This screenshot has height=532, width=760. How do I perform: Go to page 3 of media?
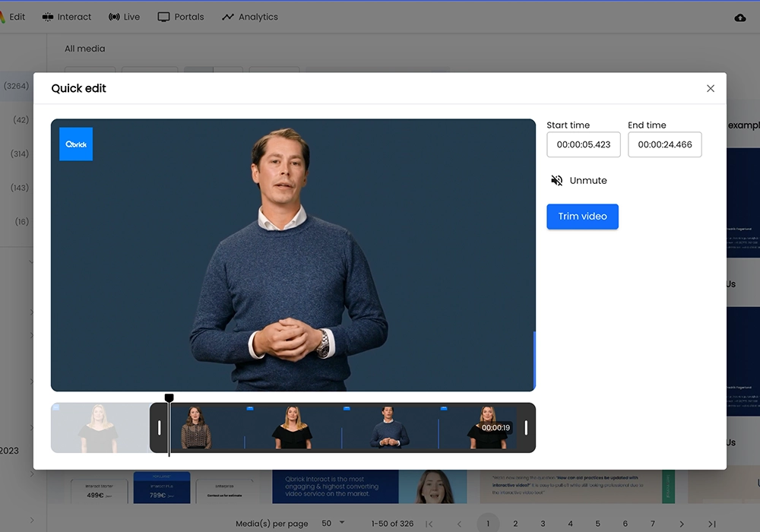[543, 524]
